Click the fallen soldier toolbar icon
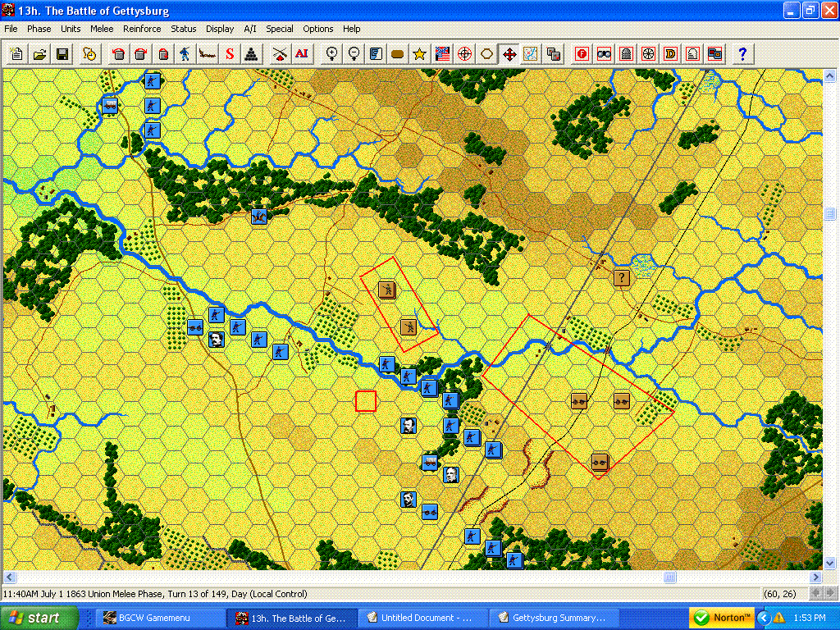Screen dimensions: 840x630 [x=208, y=53]
